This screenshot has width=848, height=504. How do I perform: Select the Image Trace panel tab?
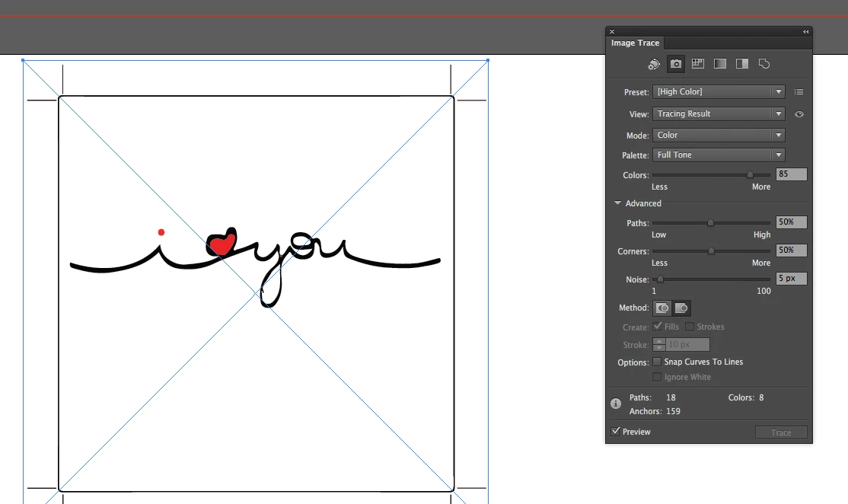tap(635, 43)
